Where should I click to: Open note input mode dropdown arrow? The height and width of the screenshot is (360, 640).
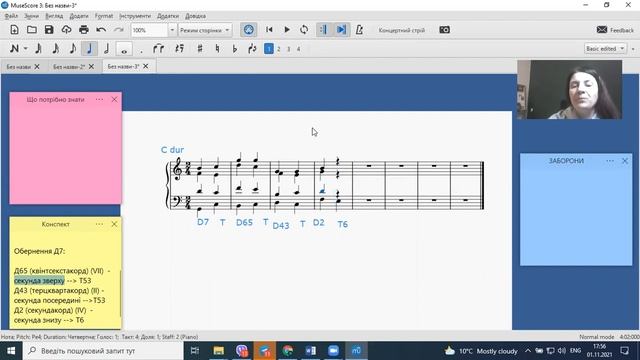coord(25,49)
